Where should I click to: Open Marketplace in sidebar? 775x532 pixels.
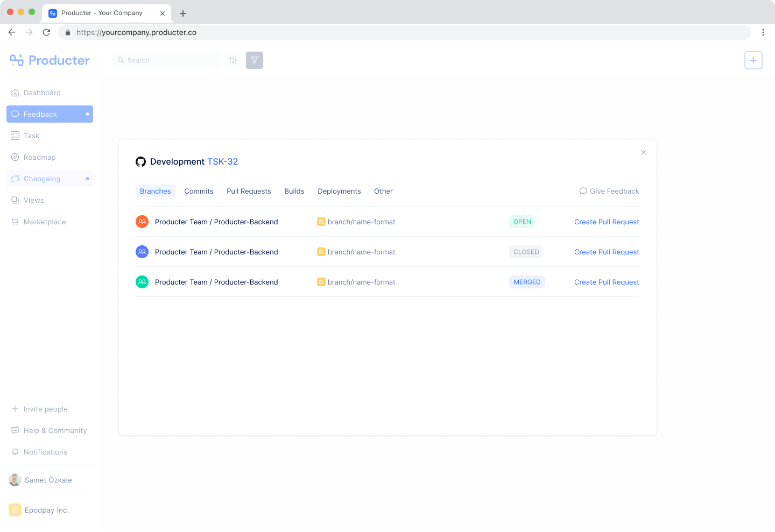click(x=50, y=222)
